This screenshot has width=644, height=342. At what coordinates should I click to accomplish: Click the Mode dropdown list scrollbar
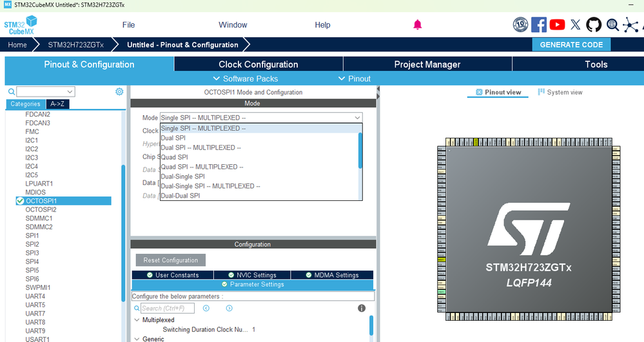[x=360, y=150]
